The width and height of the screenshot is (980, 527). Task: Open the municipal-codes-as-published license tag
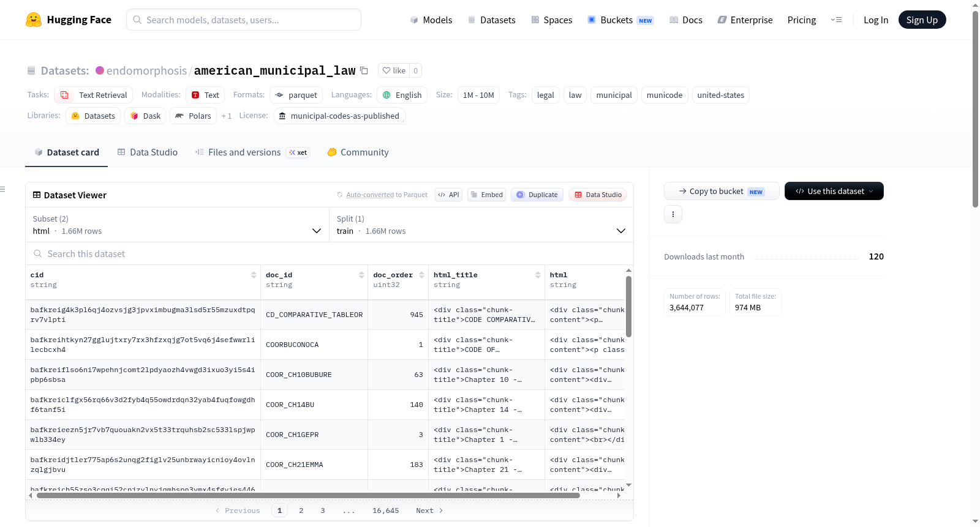(x=339, y=116)
